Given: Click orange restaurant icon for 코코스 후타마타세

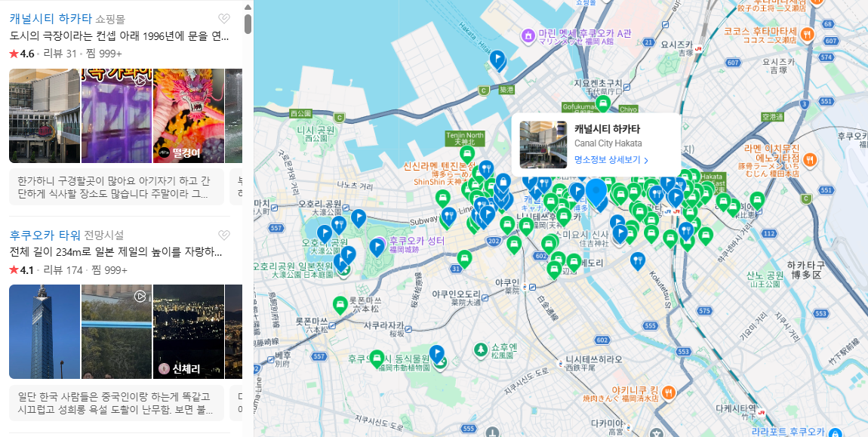Looking at the screenshot, I should click(808, 34).
